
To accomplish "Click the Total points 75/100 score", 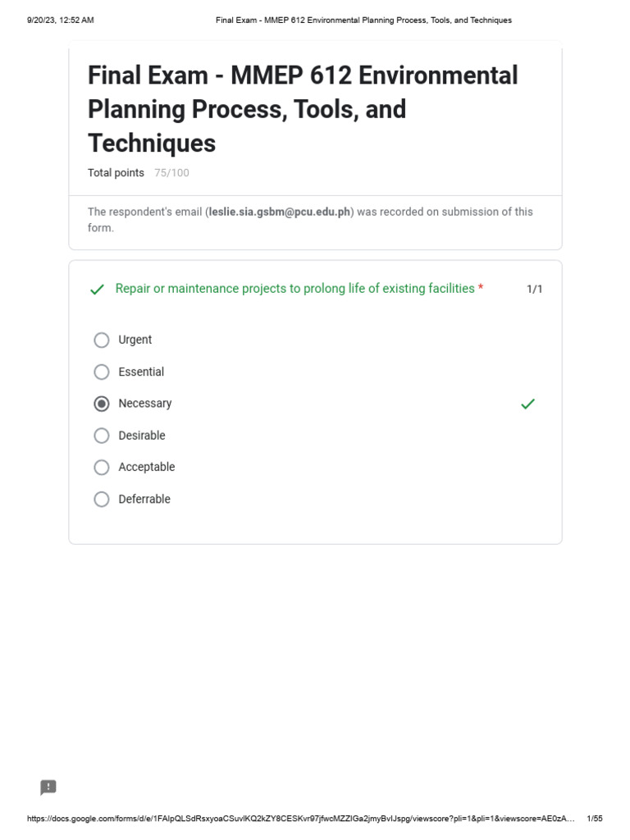I will [139, 173].
